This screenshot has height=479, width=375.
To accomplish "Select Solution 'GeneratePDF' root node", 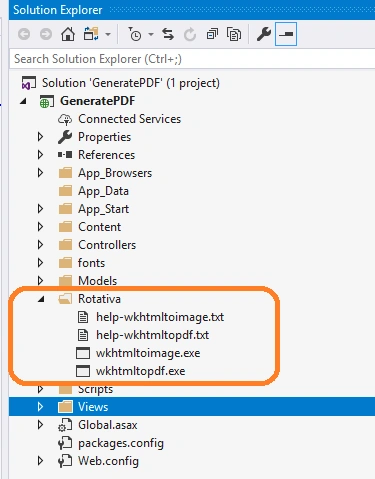I will [x=131, y=83].
